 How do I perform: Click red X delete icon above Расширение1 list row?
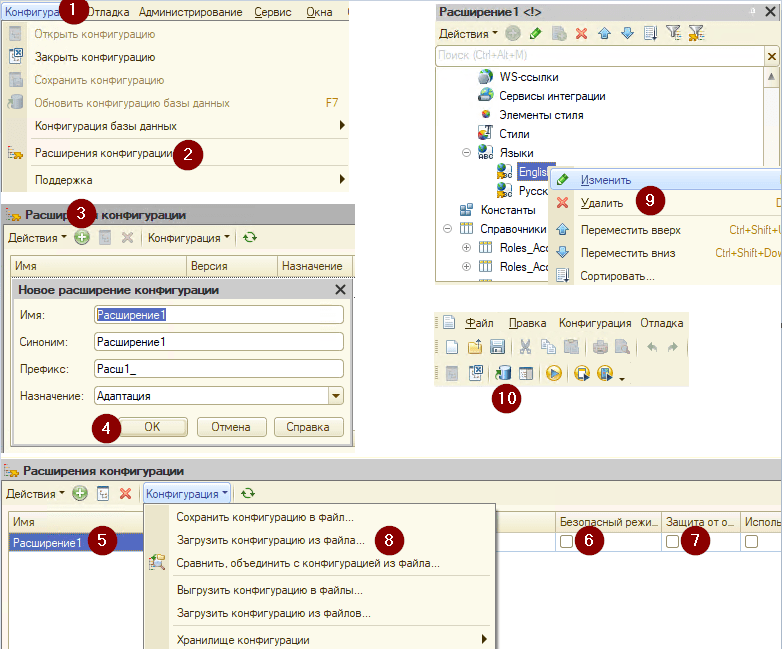tap(126, 493)
